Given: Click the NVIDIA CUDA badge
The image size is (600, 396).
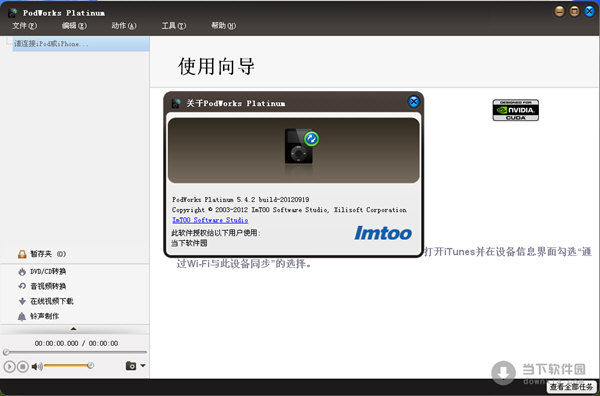Looking at the screenshot, I should point(515,110).
